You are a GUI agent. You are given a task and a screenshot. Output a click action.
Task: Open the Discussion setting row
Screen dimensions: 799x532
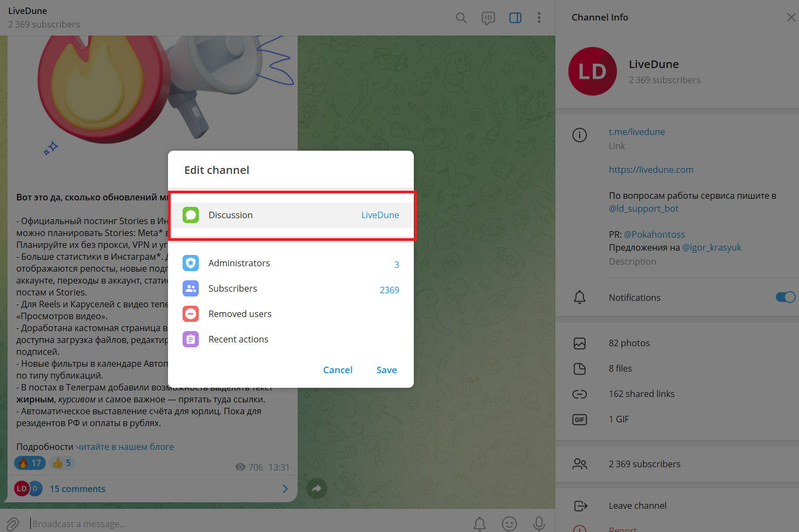[x=291, y=215]
